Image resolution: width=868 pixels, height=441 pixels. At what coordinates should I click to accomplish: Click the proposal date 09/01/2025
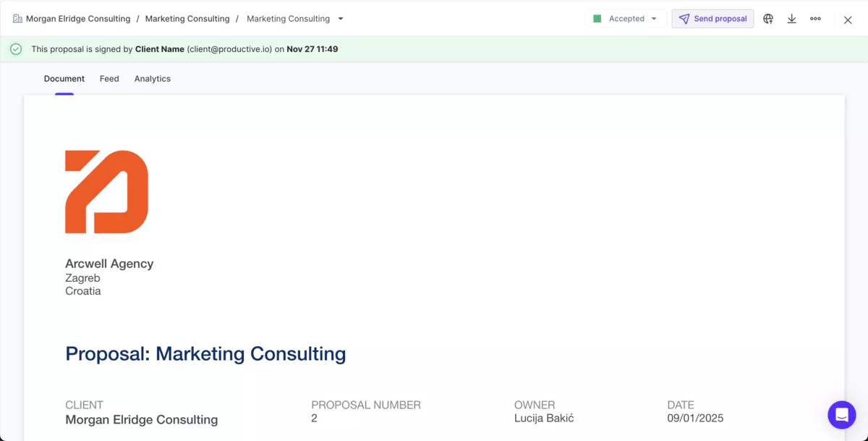(695, 419)
